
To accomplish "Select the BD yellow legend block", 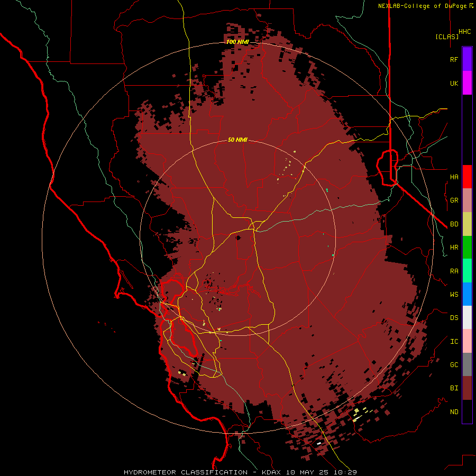I will tap(467, 224).
